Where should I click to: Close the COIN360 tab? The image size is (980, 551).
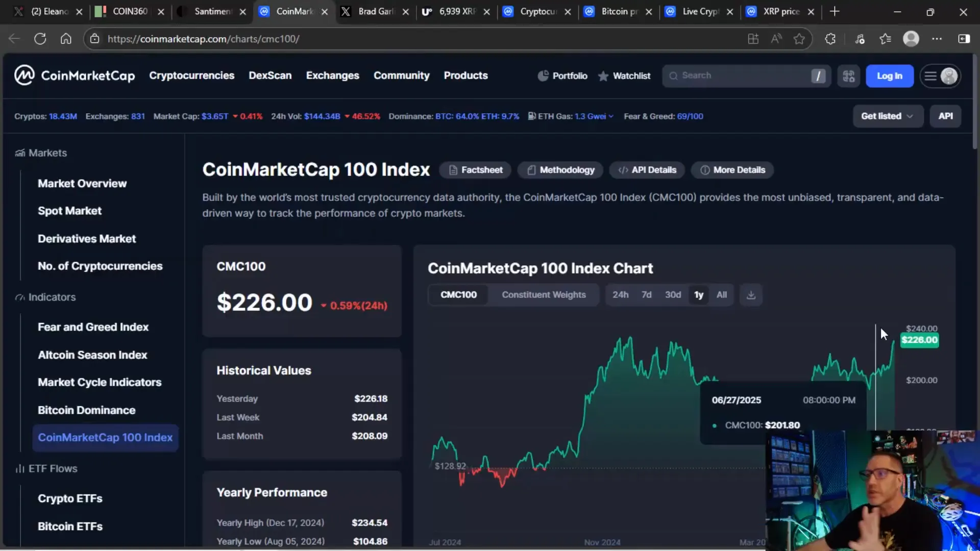point(161,12)
